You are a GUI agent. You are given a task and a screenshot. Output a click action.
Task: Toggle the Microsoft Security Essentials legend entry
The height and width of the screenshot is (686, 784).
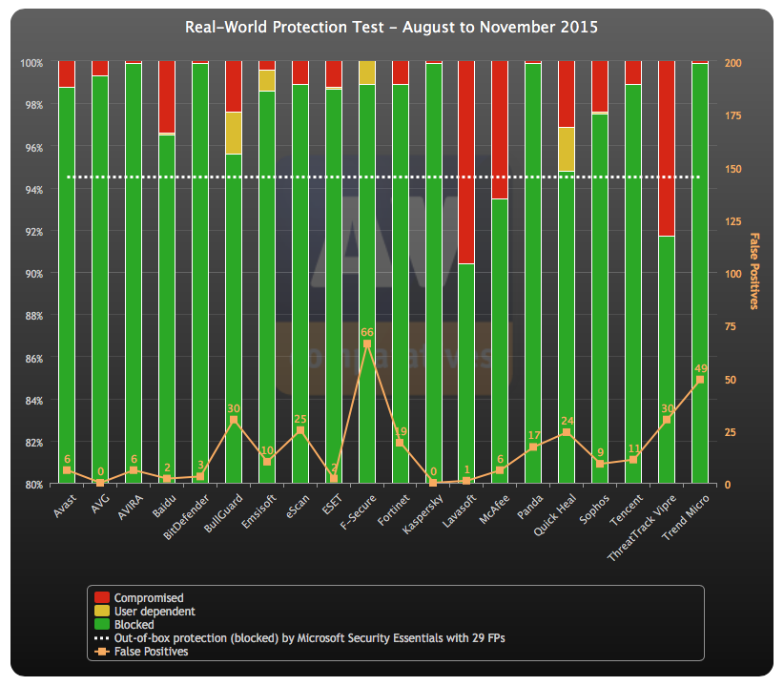point(300,638)
